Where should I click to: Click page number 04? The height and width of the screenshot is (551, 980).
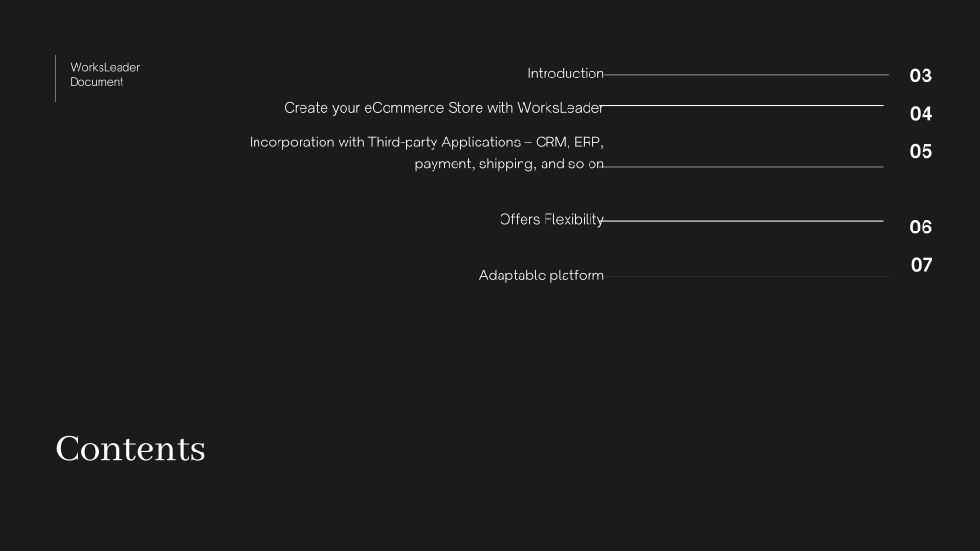[x=921, y=114]
